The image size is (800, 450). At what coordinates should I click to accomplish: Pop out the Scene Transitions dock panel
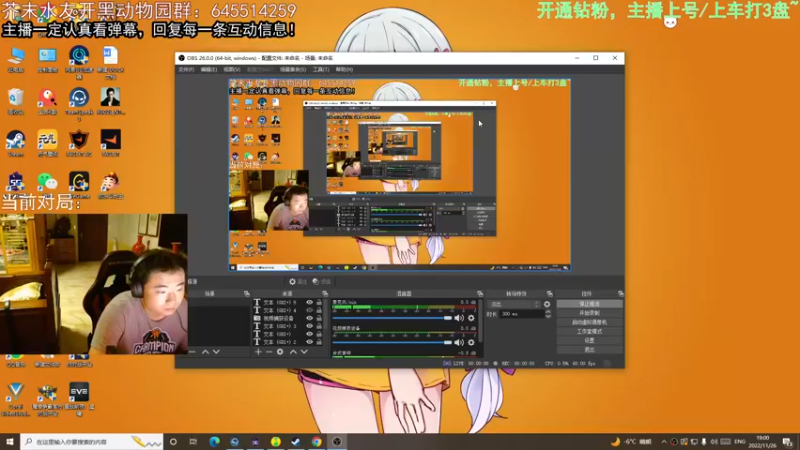(549, 294)
